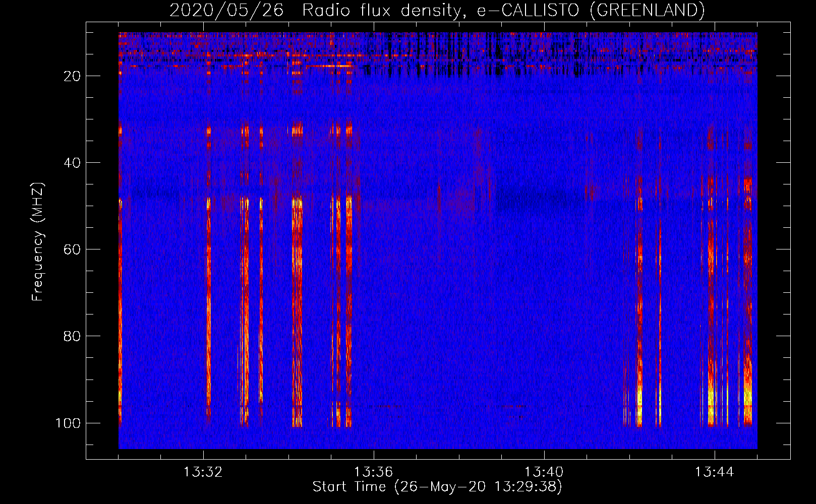Image resolution: width=816 pixels, height=504 pixels.
Task: Click the plot title 'Radio flux density, e-CALLISTO (GREENLAND)'
Action: 503,10
